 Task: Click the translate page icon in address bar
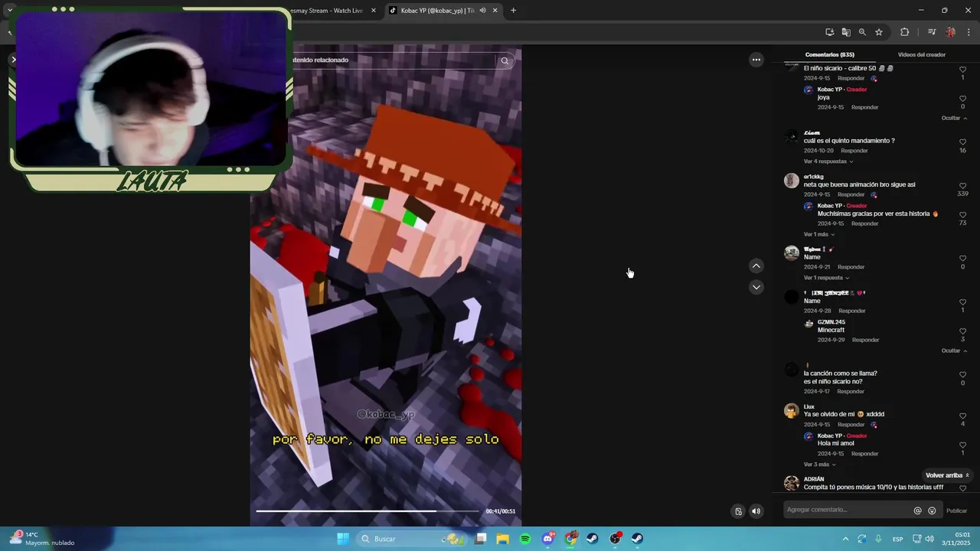(846, 32)
